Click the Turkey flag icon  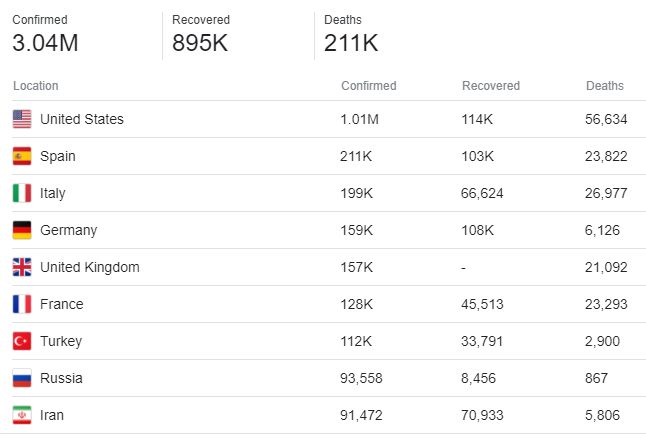[x=22, y=341]
